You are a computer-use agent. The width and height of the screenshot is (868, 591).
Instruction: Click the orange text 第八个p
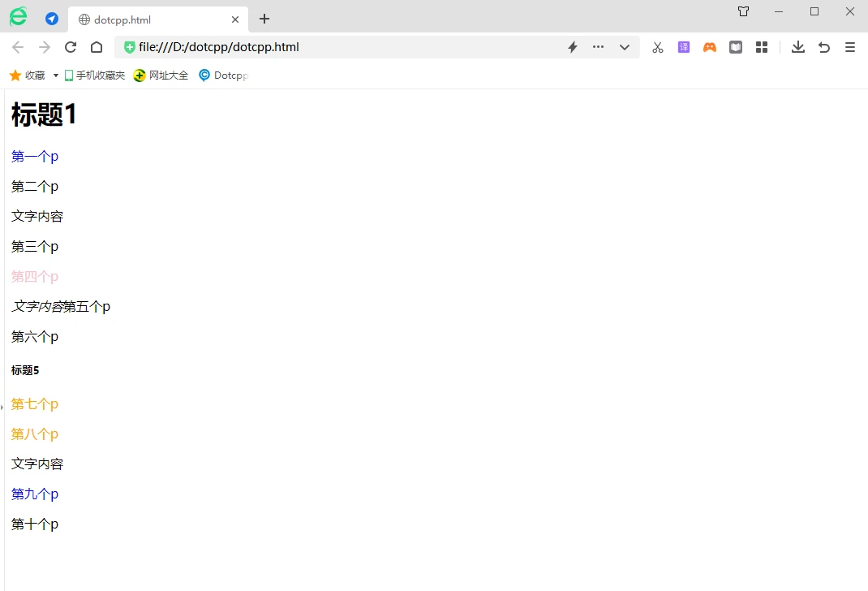34,434
